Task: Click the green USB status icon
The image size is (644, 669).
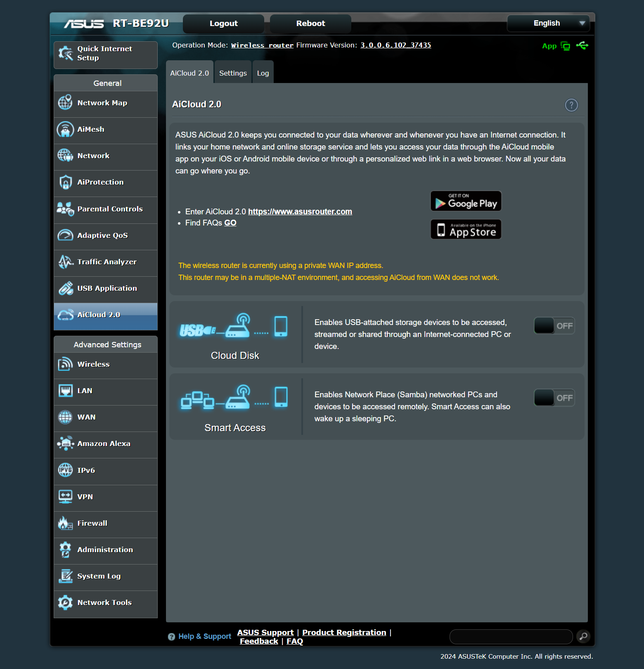Action: coord(582,45)
